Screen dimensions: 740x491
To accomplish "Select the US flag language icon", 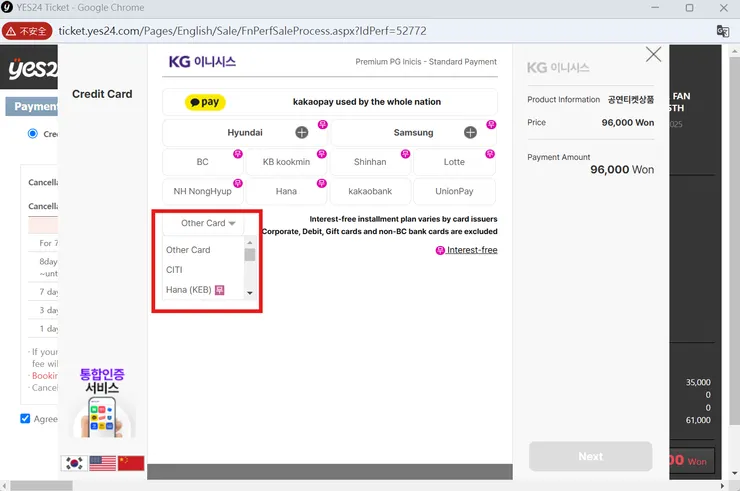I will click(x=102, y=463).
